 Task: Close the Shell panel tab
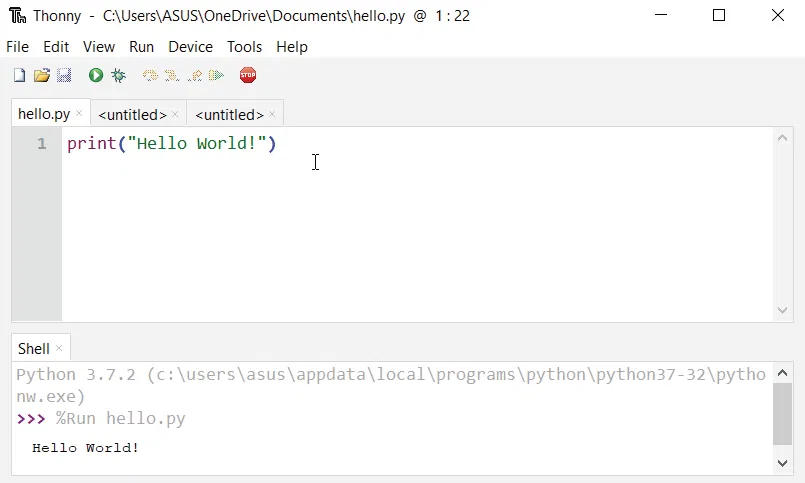point(59,348)
